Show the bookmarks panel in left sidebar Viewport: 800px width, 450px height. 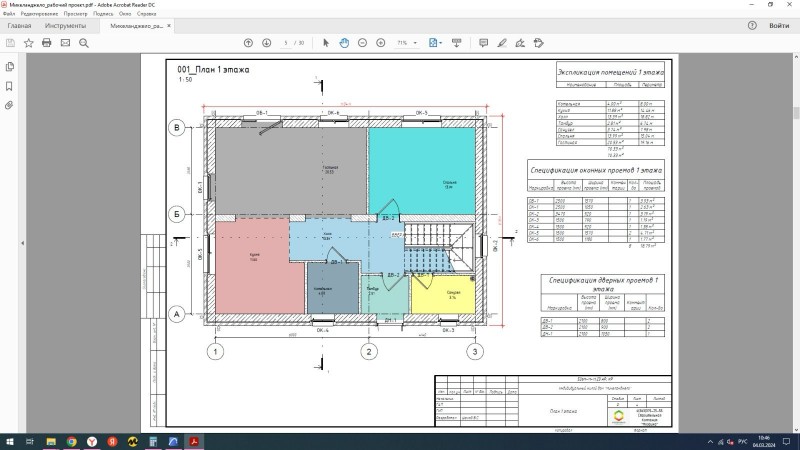pos(9,84)
